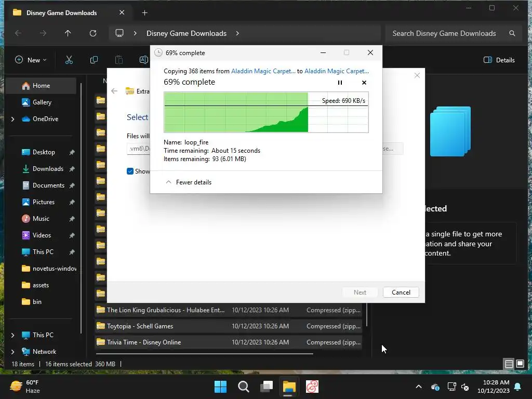Cancel the copy with the small X
Screen dimensions: 532x399
tap(364, 83)
